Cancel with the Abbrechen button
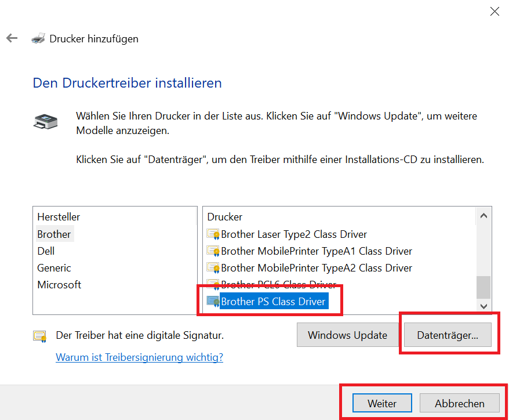This screenshot has width=509, height=420. point(459,404)
